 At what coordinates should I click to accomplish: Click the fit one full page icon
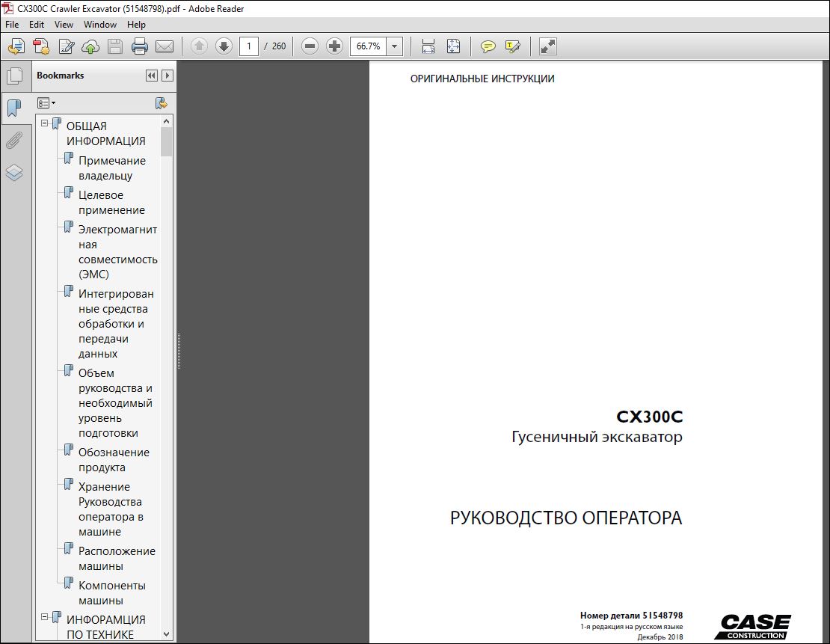point(453,46)
